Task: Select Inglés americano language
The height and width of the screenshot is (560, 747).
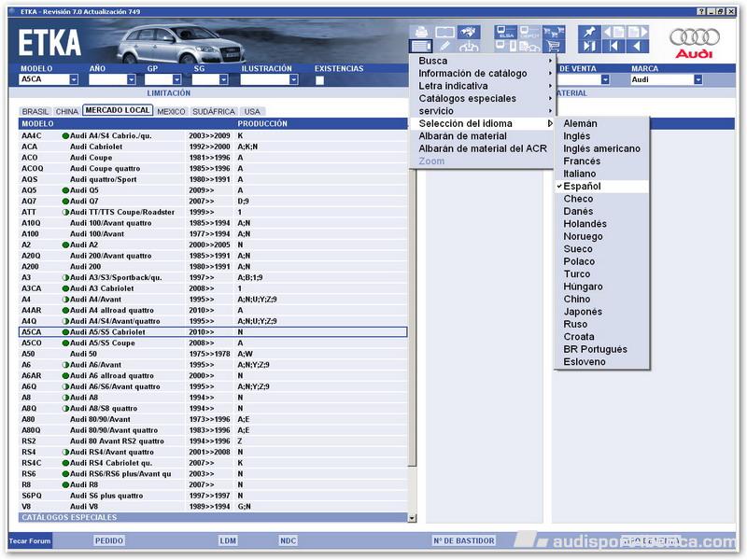Action: [601, 148]
